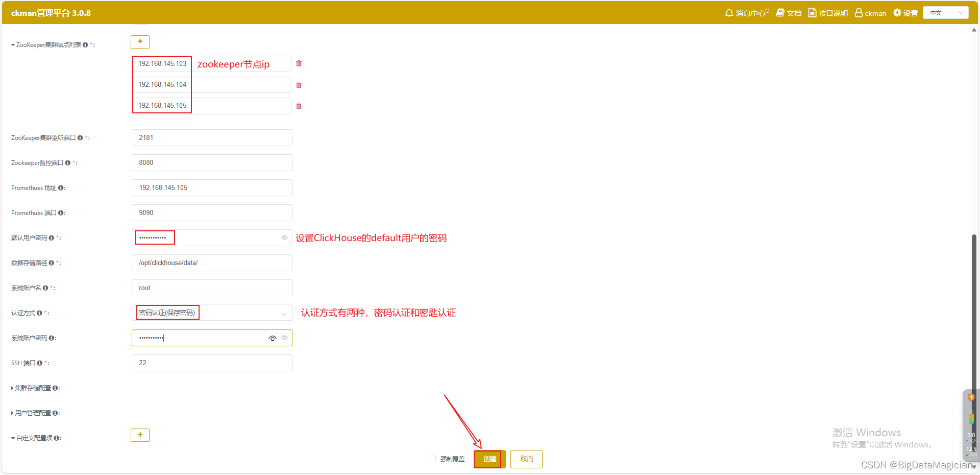Screen dimensions: 980x475
Task: Click the third ZooKeeper node IP field
Action: pos(211,106)
